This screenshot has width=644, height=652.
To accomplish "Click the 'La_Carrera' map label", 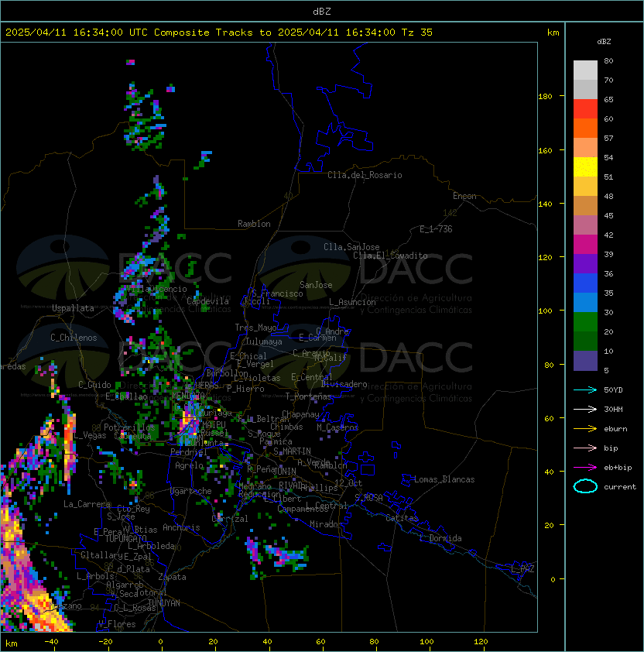I will click(x=87, y=504).
